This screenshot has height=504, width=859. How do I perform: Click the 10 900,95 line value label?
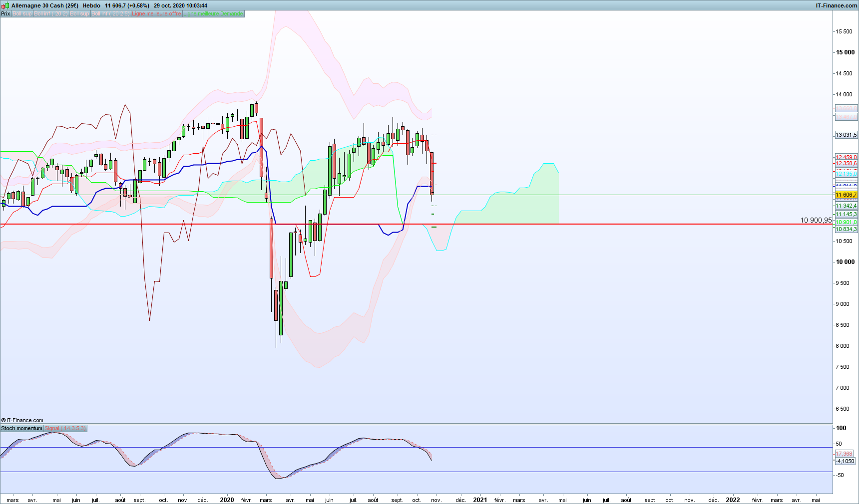pyautogui.click(x=816, y=220)
